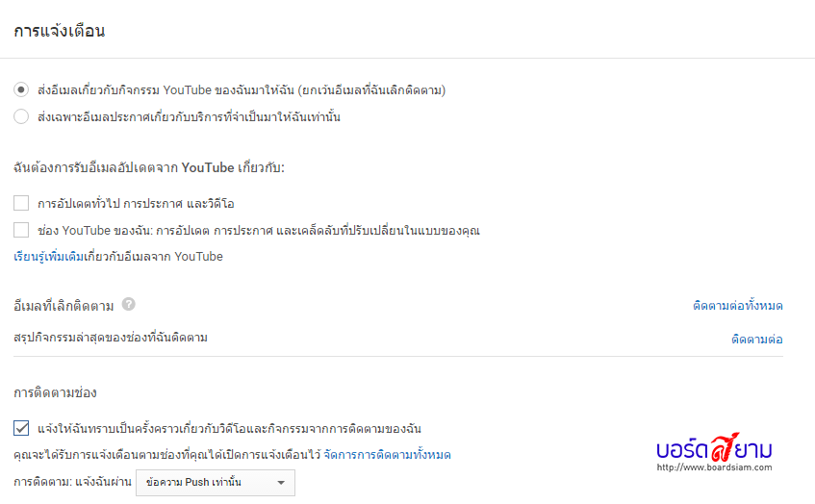Click ติดตามต่อ in the สรุปกิจกรรมล่าสุด row
Image resolution: width=815 pixels, height=504 pixels.
pyautogui.click(x=756, y=340)
